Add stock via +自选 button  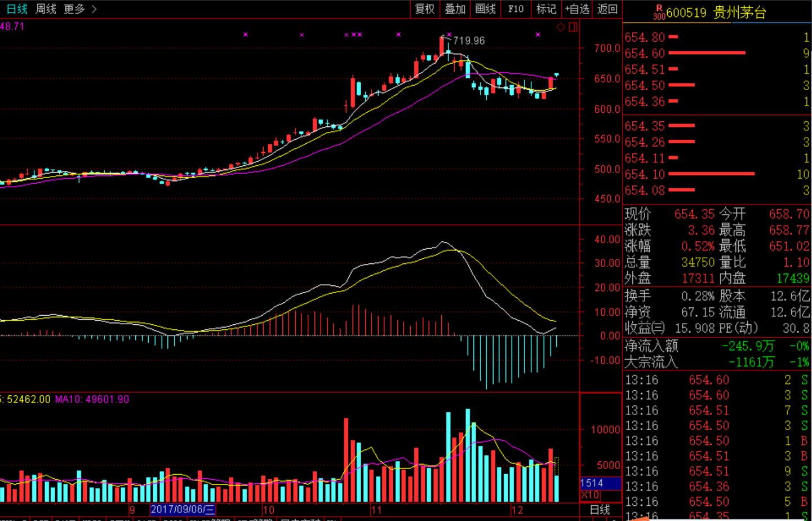click(576, 9)
